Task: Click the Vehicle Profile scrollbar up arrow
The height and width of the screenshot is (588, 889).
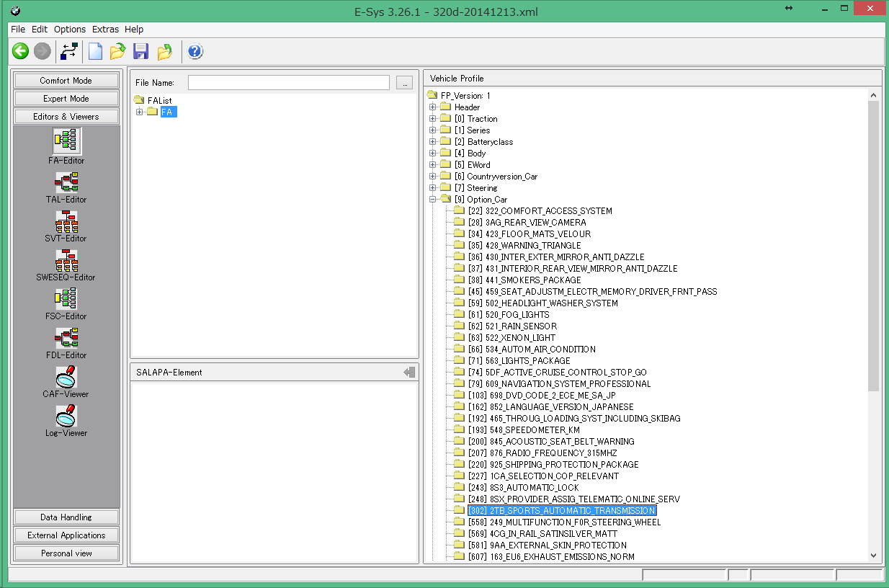Action: click(x=874, y=95)
